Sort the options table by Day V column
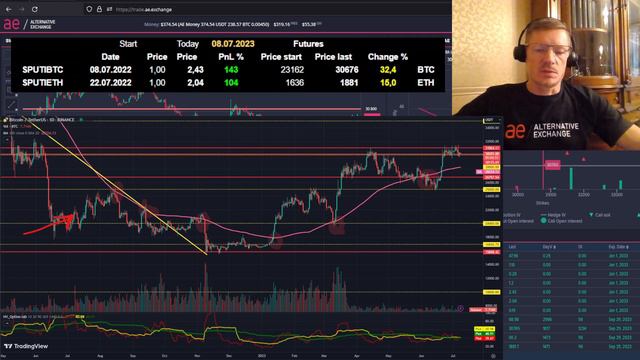Image resolution: width=640 pixels, height=360 pixels. pos(548,247)
